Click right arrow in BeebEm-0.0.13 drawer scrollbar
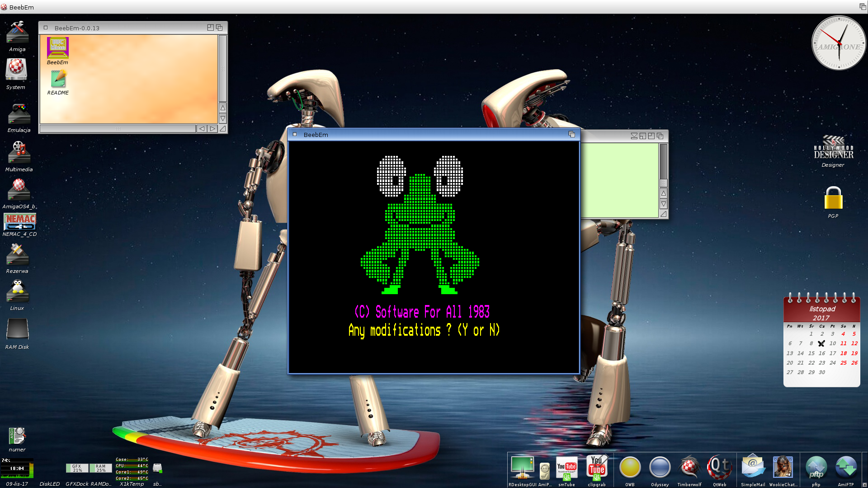The height and width of the screenshot is (488, 868). pyautogui.click(x=212, y=129)
